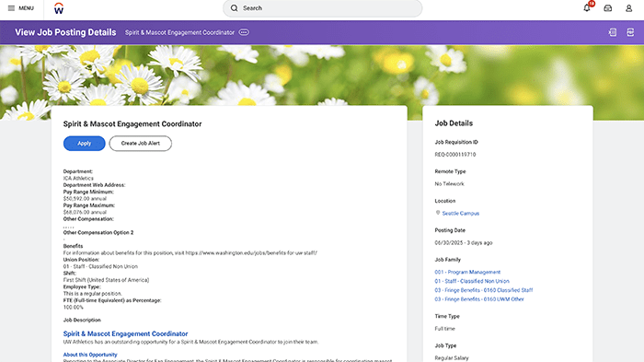Click Regular Salary job type value
The image size is (644, 362).
(452, 358)
